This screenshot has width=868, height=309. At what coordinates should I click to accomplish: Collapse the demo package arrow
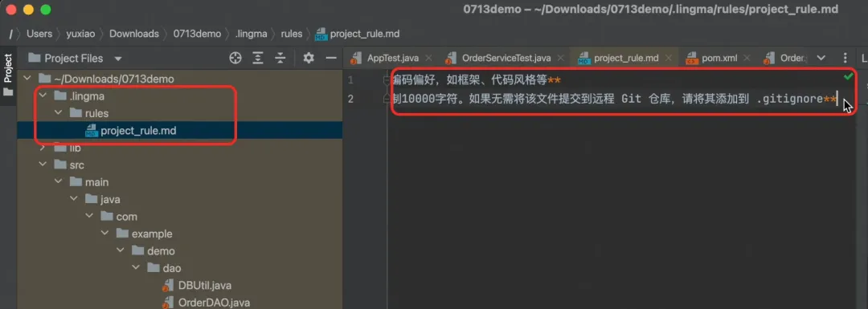point(120,251)
